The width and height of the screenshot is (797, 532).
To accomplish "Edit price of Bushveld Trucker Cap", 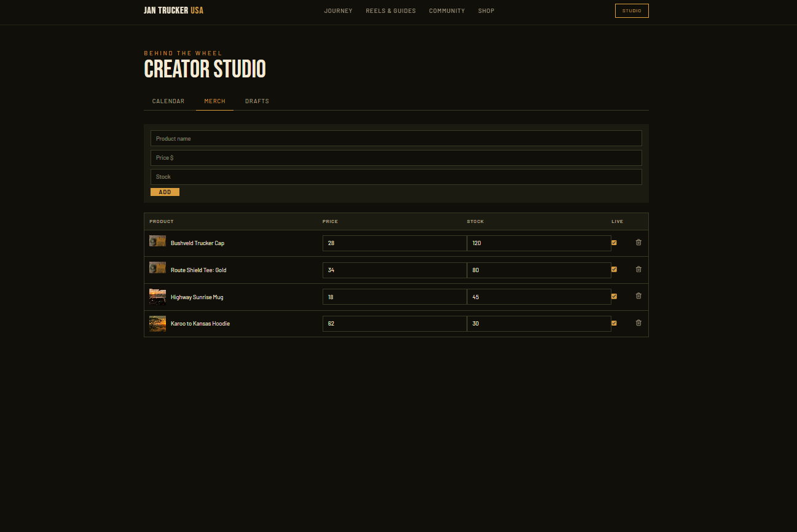I will pyautogui.click(x=395, y=243).
